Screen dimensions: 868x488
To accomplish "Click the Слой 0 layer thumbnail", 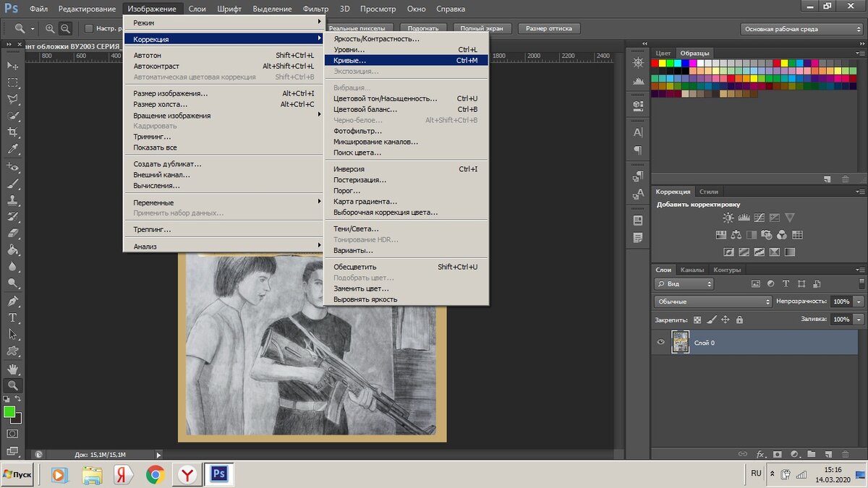I will click(x=680, y=342).
